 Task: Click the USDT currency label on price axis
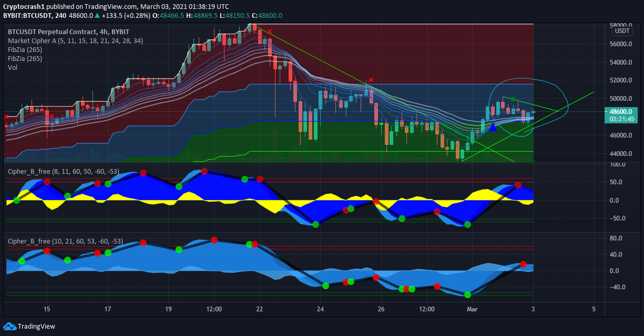[622, 30]
